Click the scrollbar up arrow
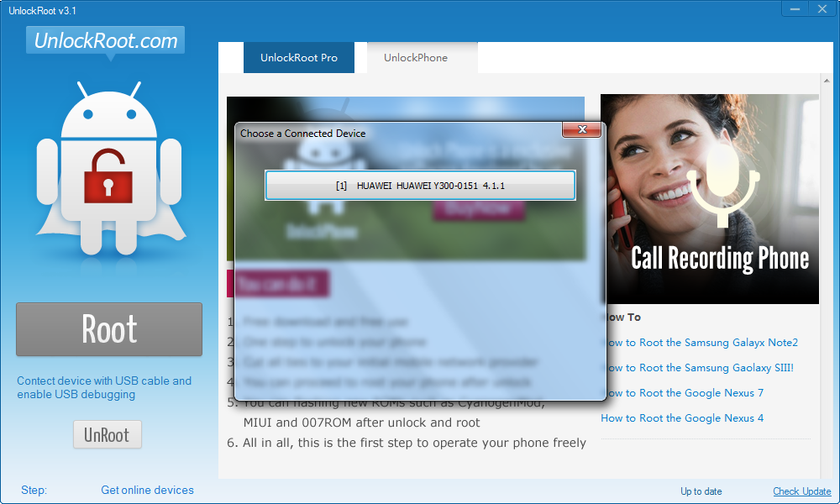 click(827, 81)
